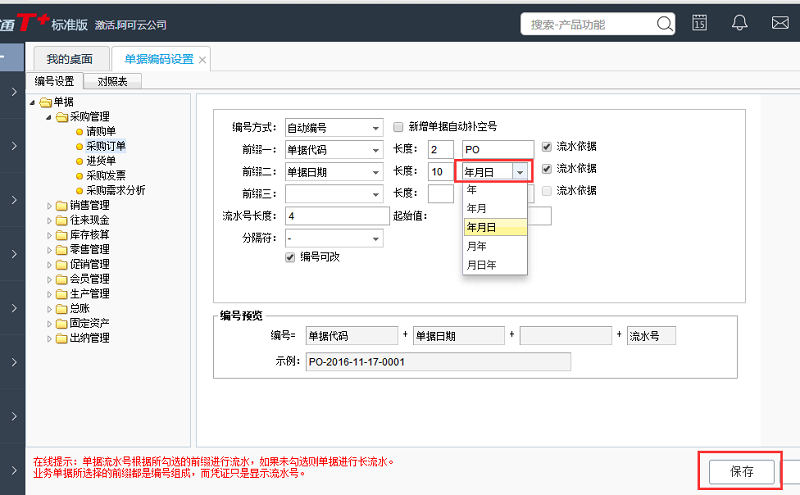This screenshot has width=800, height=495.
Task: Click the 出纳管理 folder icon
Action: (62, 338)
